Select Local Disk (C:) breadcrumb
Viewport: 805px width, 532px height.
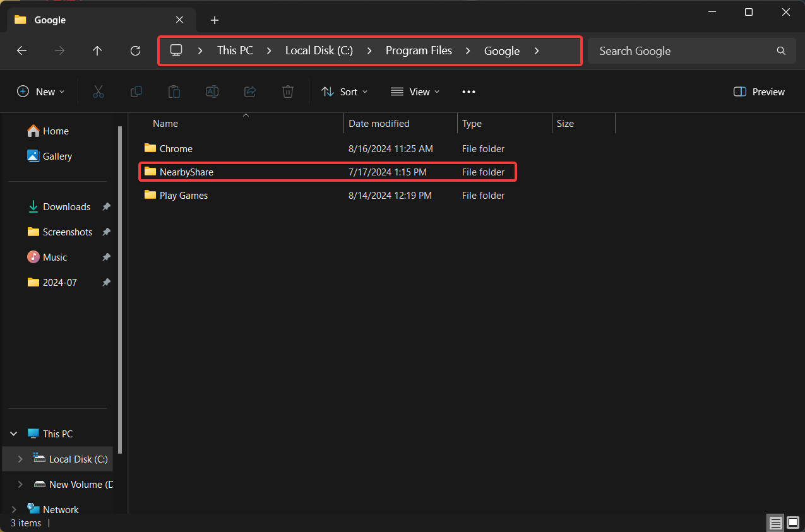[319, 50]
